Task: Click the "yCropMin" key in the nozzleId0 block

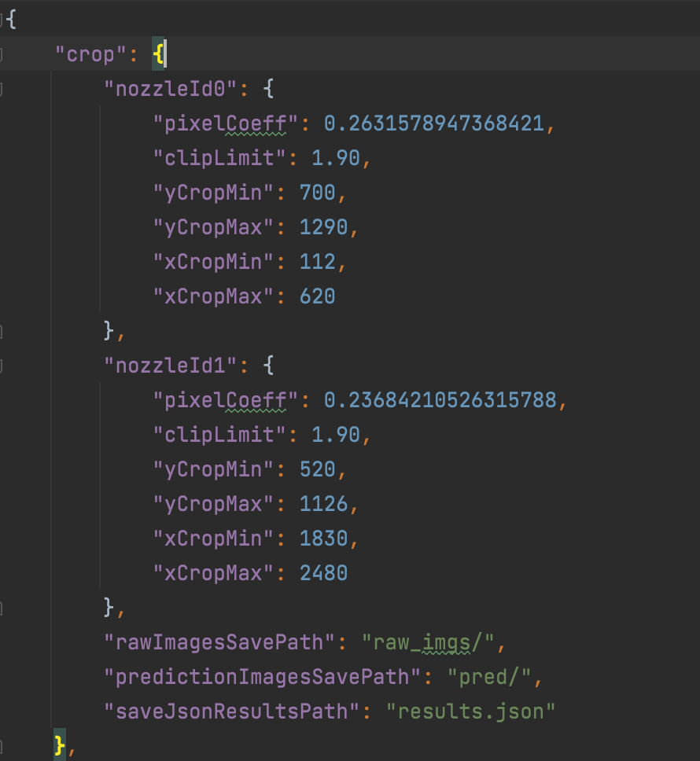Action: point(213,193)
